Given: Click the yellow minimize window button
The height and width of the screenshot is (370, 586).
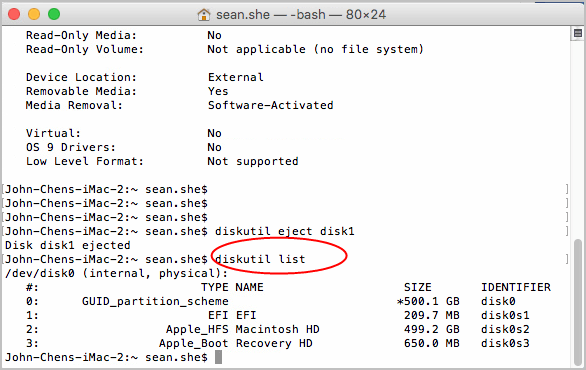Looking at the screenshot, I should pos(34,15).
